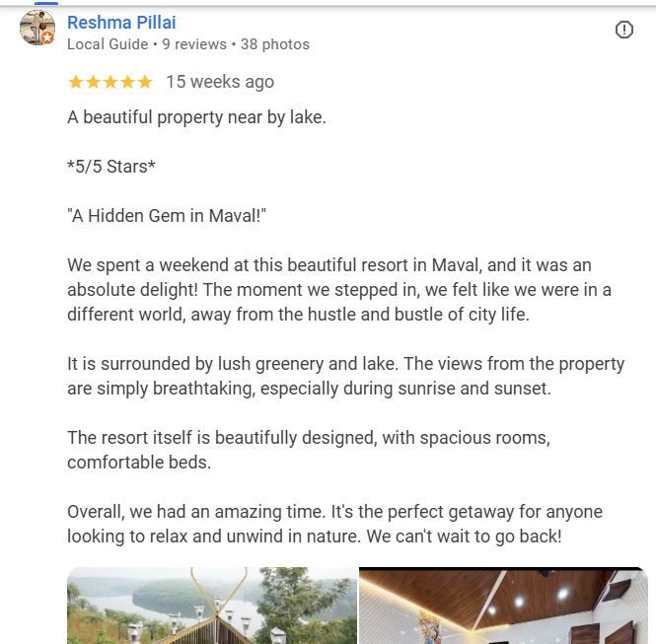
Task: Click the orange Local Guide badge
Action: click(47, 37)
